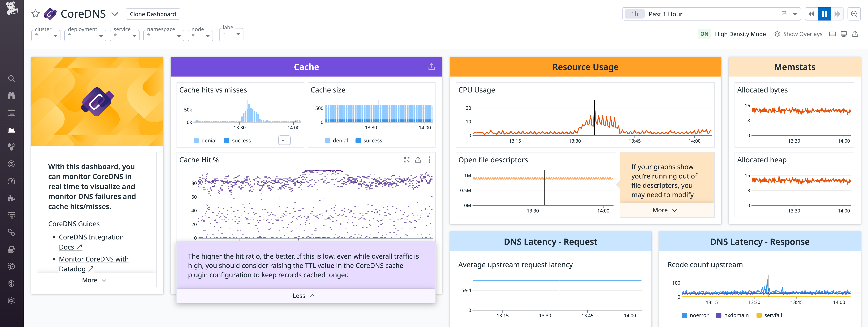The width and height of the screenshot is (868, 327).
Task: Click the search magnifier in the sidebar
Action: pyautogui.click(x=12, y=78)
